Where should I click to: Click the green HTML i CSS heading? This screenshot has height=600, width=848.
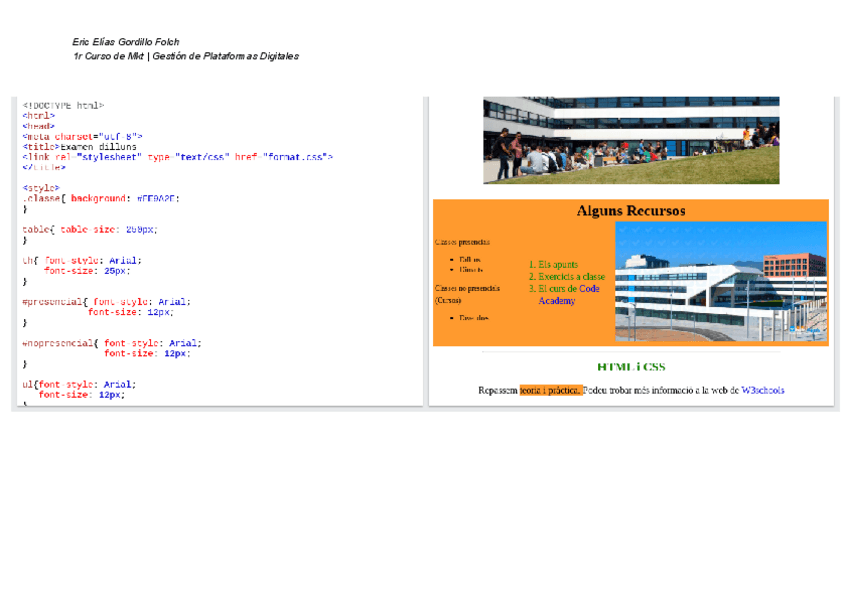631,367
